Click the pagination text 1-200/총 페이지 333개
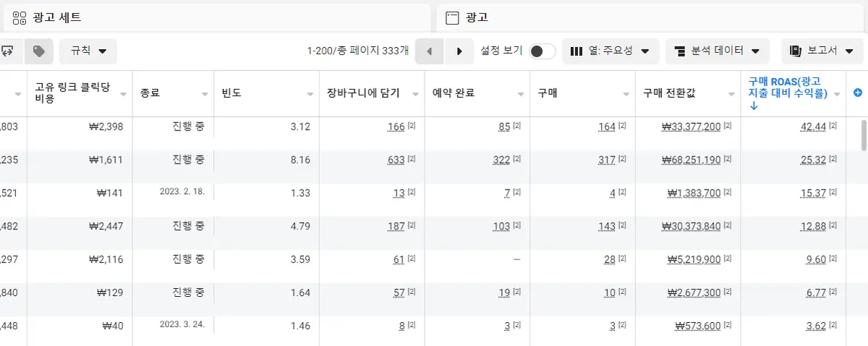The width and height of the screenshot is (868, 346). pyautogui.click(x=358, y=51)
